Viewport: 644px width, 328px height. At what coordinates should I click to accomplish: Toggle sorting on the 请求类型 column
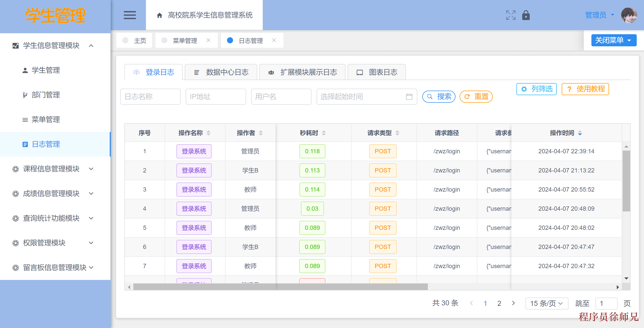(397, 133)
